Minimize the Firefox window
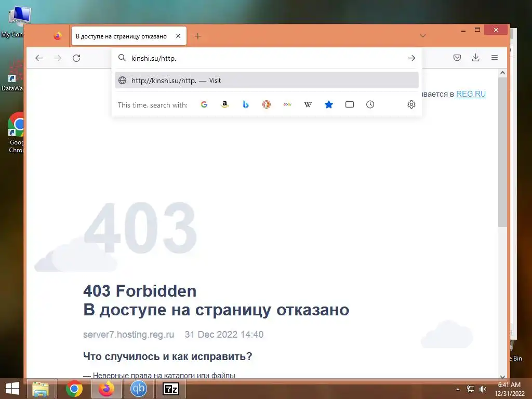 click(463, 30)
